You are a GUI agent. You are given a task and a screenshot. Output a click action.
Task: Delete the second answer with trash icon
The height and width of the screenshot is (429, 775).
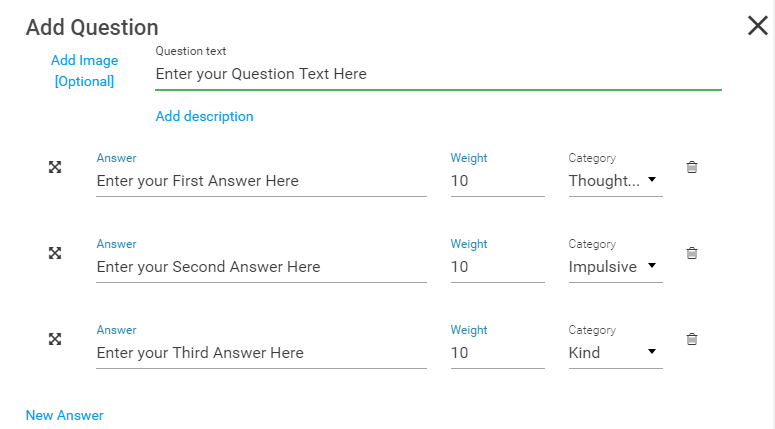click(692, 253)
